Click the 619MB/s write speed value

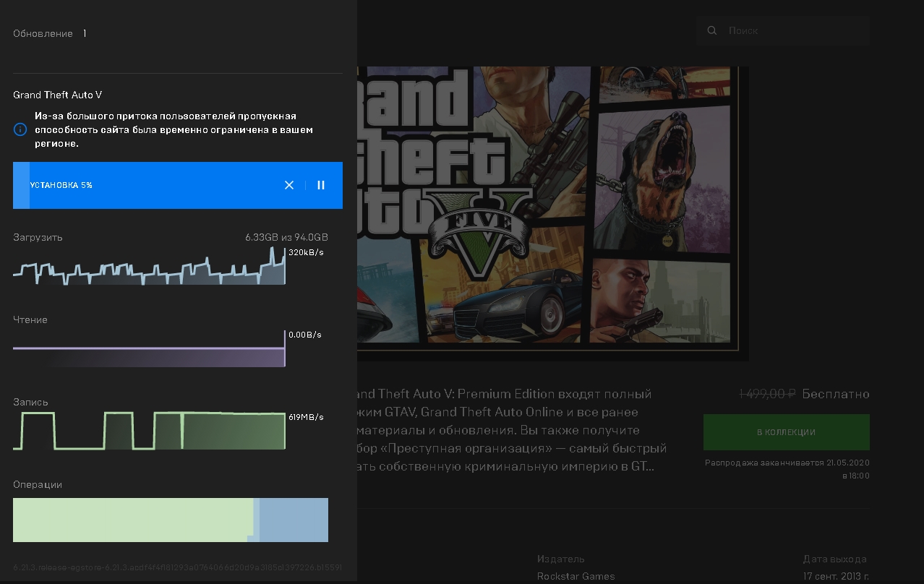coord(306,417)
